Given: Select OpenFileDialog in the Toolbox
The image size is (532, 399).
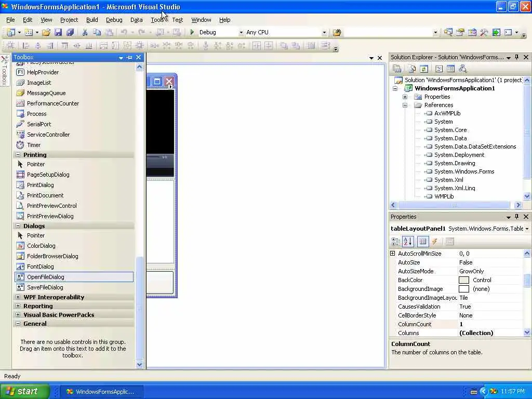Looking at the screenshot, I should click(74, 277).
